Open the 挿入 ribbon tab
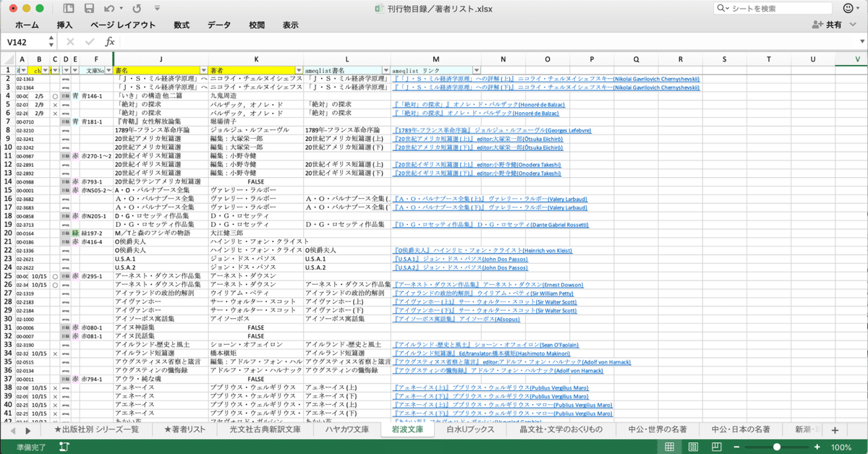This screenshot has width=868, height=454. click(65, 25)
